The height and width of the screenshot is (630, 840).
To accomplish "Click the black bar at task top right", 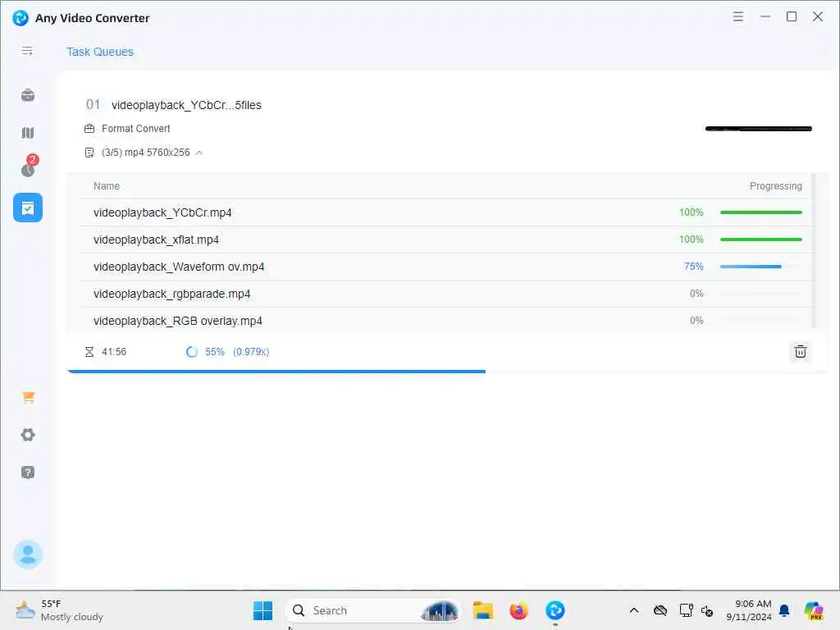I will point(759,129).
